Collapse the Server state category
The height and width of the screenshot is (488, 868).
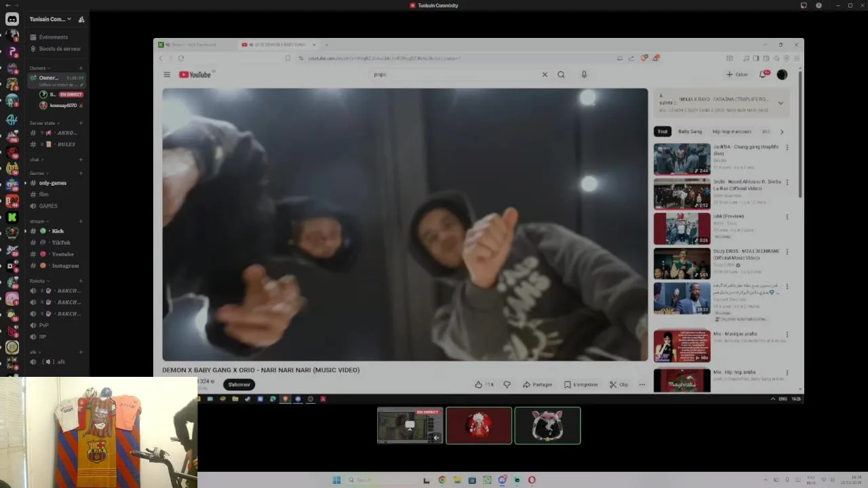pos(44,123)
